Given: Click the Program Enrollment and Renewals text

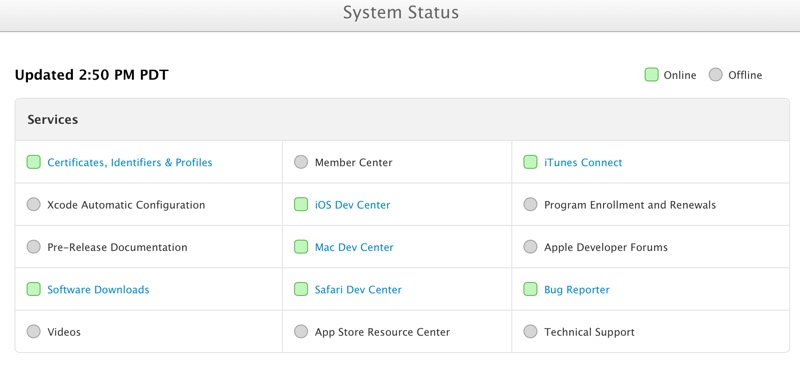Looking at the screenshot, I should [630, 205].
